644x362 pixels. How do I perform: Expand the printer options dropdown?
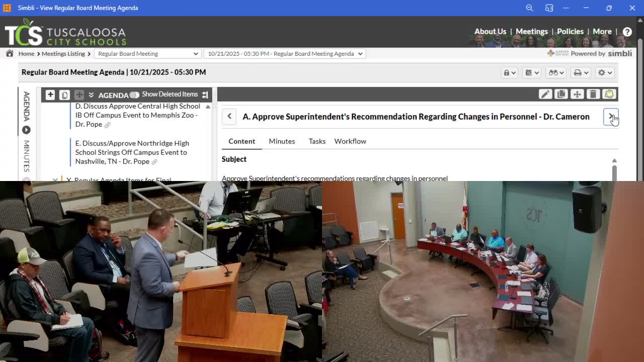pyautogui.click(x=581, y=72)
